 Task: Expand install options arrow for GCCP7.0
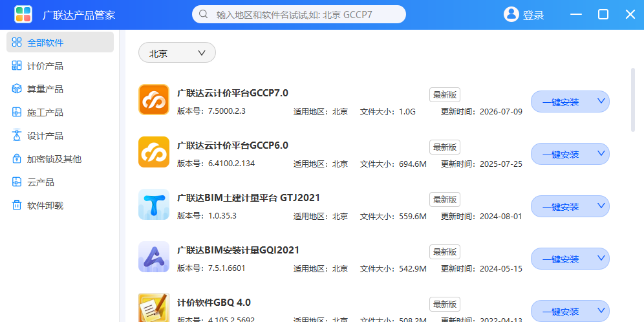pyautogui.click(x=601, y=101)
